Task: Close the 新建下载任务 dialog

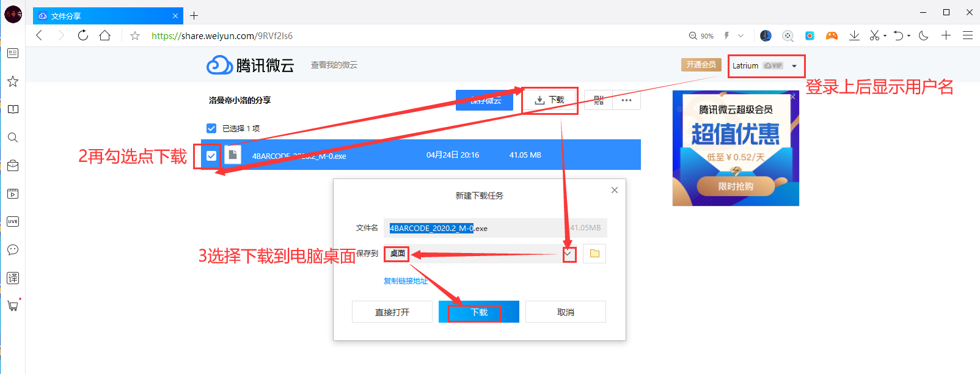Action: point(615,190)
